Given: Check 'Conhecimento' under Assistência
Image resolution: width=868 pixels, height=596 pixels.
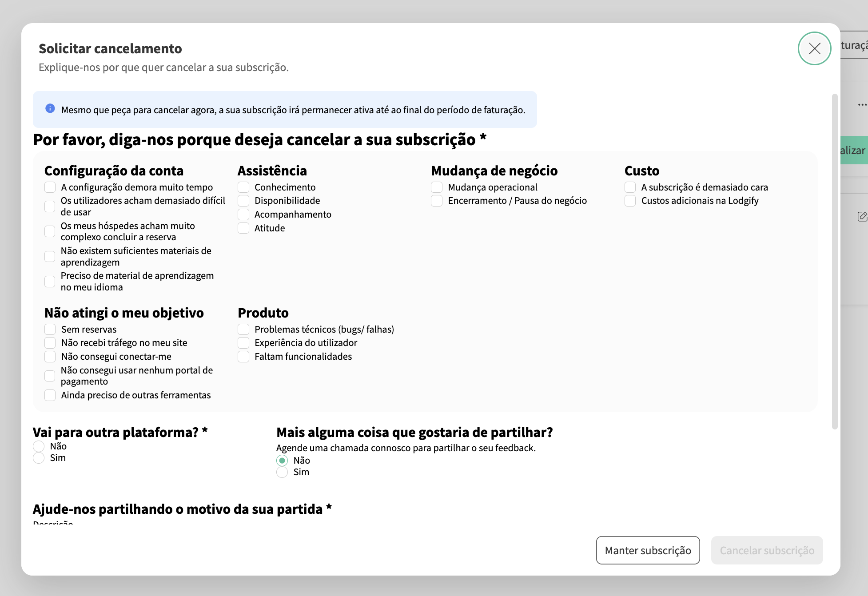Looking at the screenshot, I should click(x=243, y=187).
